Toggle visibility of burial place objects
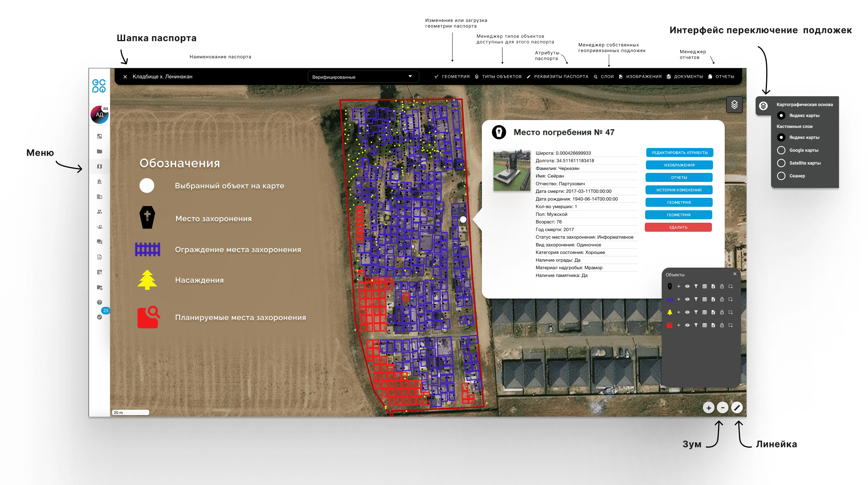Viewport: 868px width, 485px height. [x=687, y=286]
